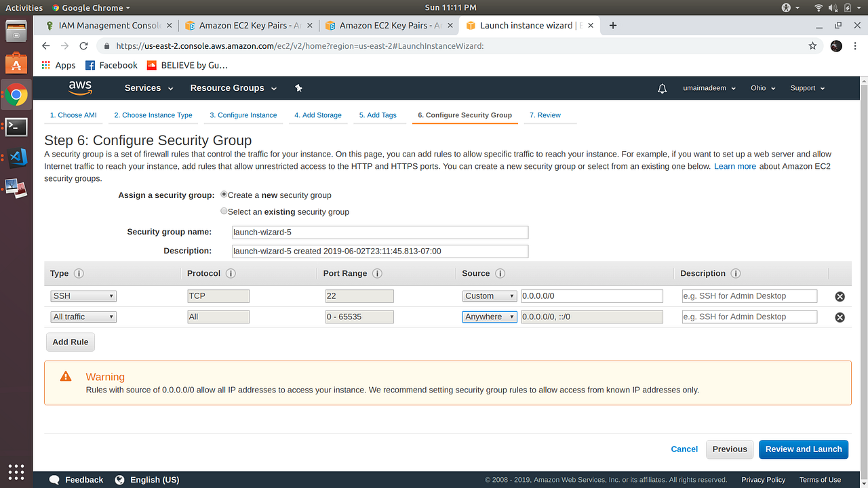Click the Port Range column info icon

click(378, 274)
